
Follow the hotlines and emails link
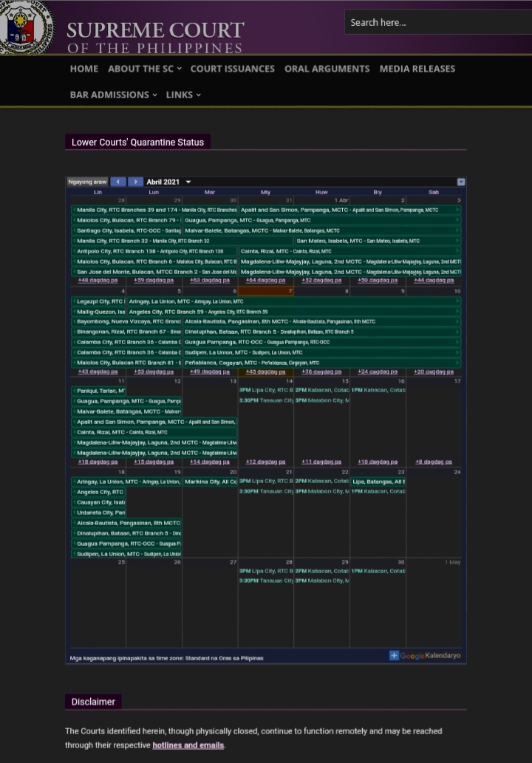[188, 745]
